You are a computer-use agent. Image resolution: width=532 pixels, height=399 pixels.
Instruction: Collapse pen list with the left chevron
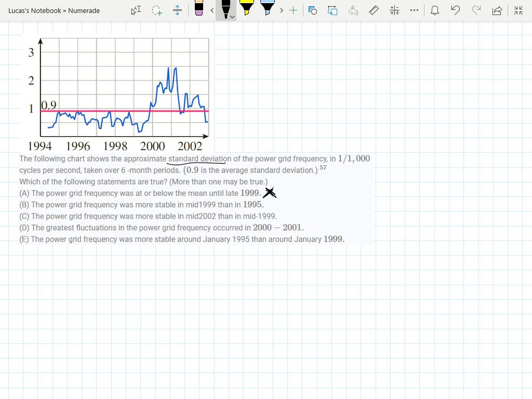[x=212, y=10]
